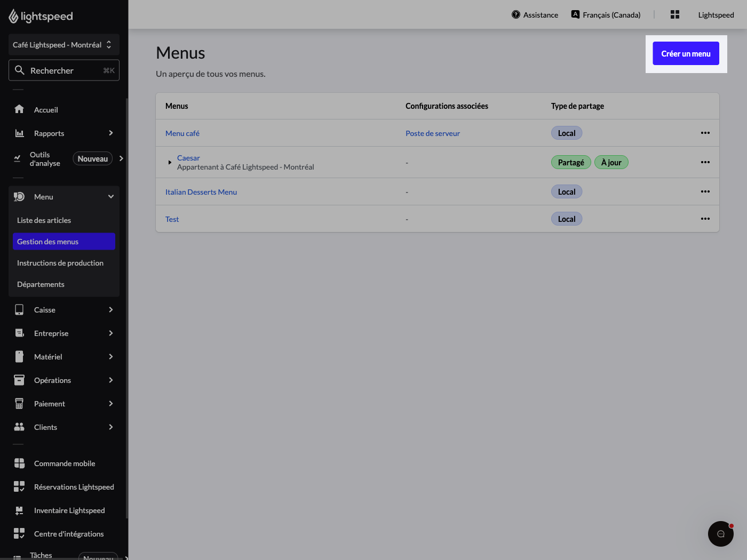747x560 pixels.
Task: Click the Opérations archive box icon
Action: pyautogui.click(x=19, y=380)
